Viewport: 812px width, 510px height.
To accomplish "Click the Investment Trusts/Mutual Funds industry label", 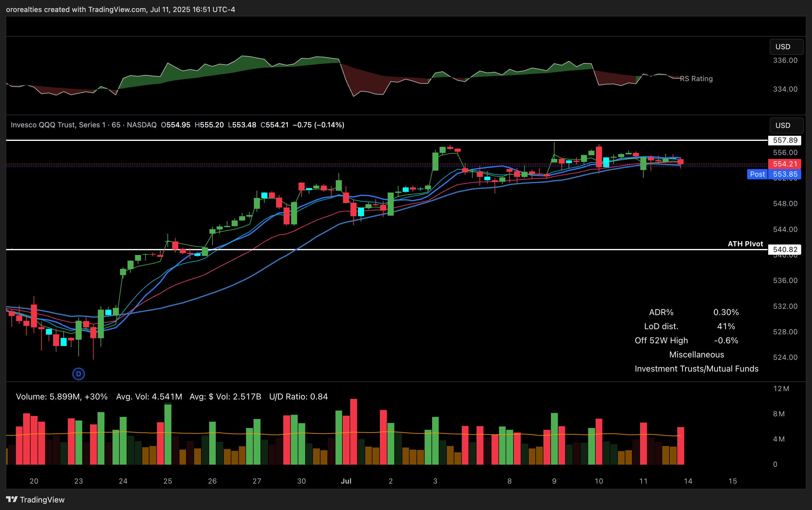I will (x=696, y=369).
